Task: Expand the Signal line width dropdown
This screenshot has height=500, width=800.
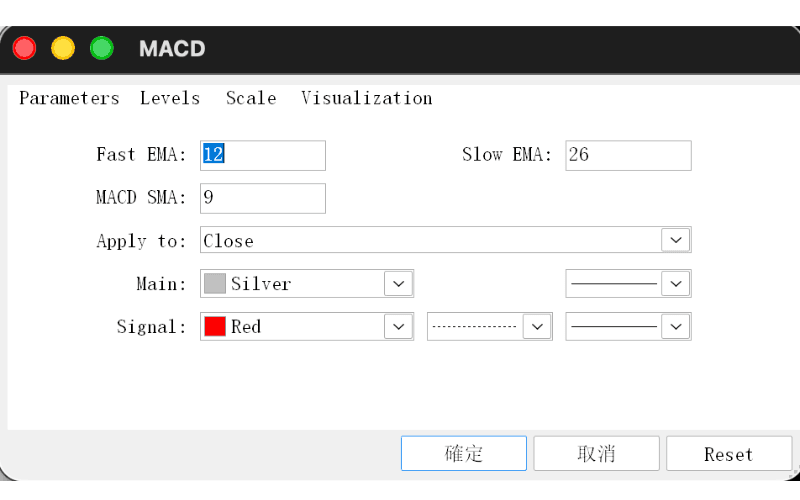Action: point(676,327)
